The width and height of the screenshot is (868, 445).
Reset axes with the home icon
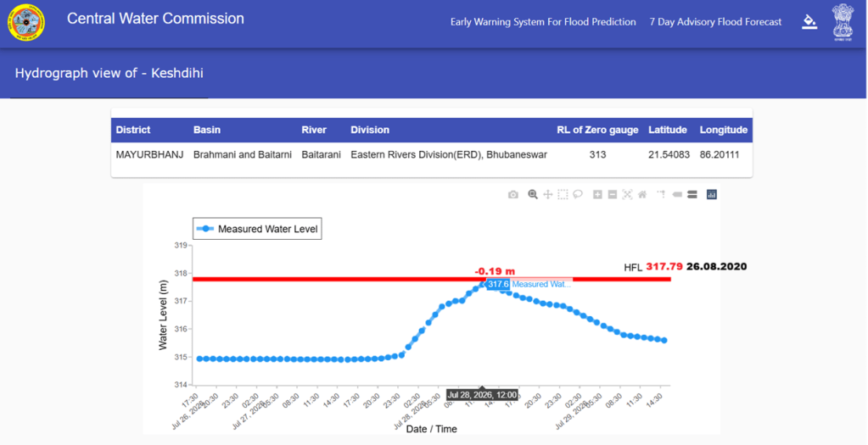(642, 194)
